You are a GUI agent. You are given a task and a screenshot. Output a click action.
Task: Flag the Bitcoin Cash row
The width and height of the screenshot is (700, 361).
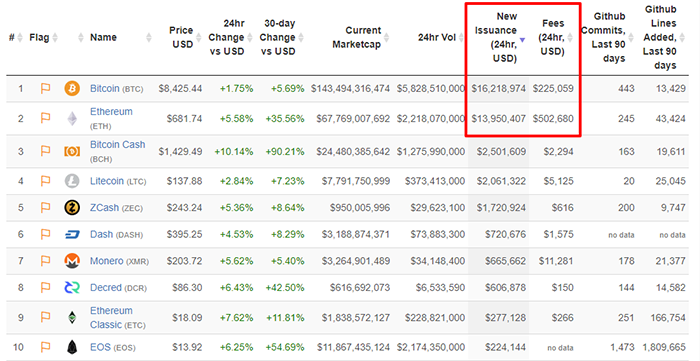point(45,151)
